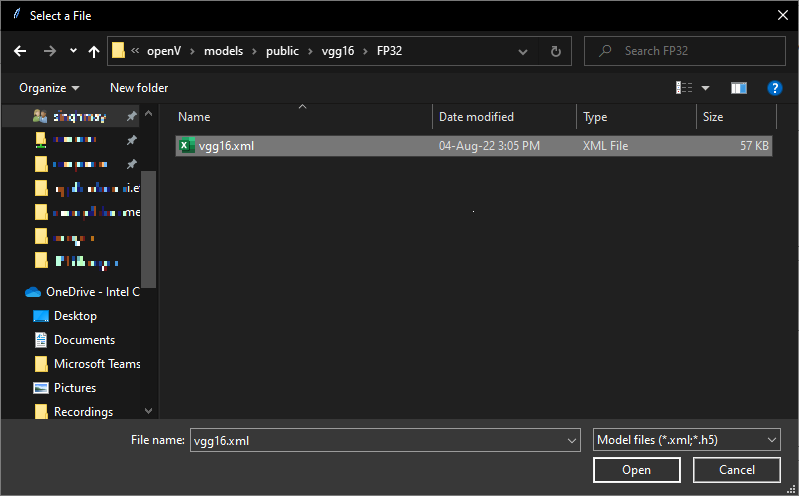Expand chevron after public in breadcrumb
This screenshot has width=799, height=496.
point(310,51)
